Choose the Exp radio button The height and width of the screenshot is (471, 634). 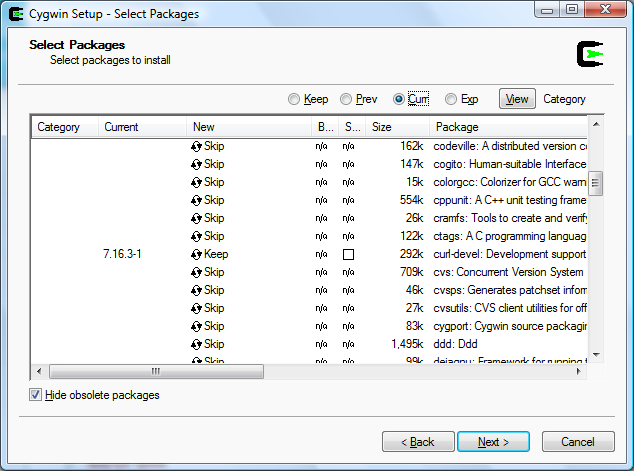451,99
